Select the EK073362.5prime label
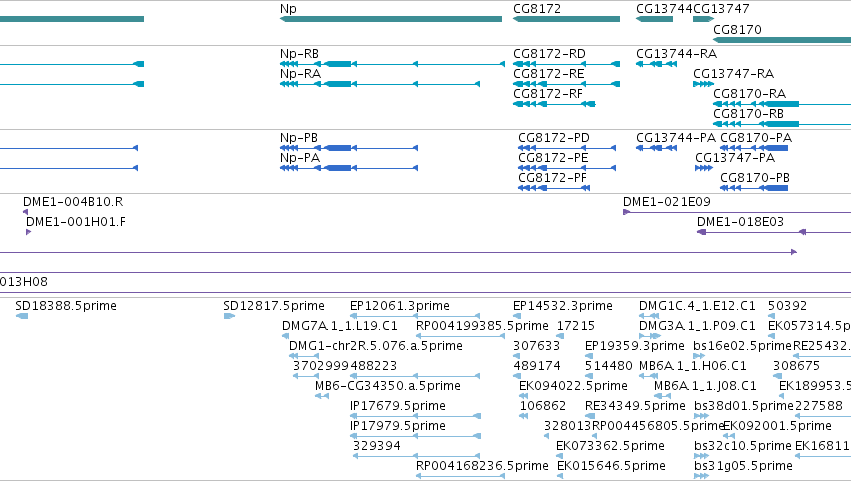 tap(610, 447)
